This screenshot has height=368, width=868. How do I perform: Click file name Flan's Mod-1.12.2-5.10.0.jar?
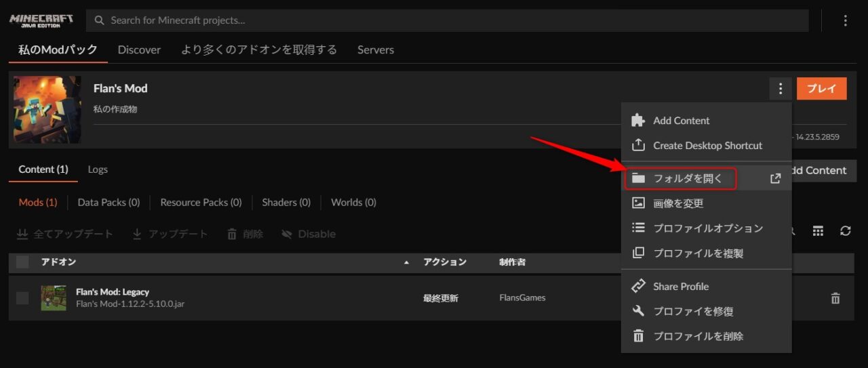(x=130, y=304)
